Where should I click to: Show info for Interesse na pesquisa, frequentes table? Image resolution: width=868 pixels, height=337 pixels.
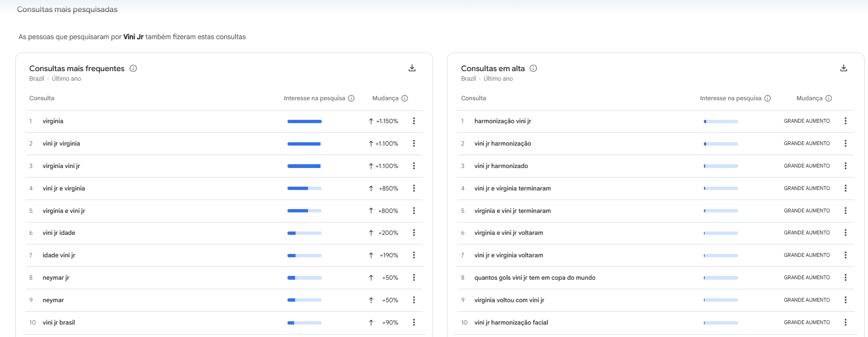point(351,98)
